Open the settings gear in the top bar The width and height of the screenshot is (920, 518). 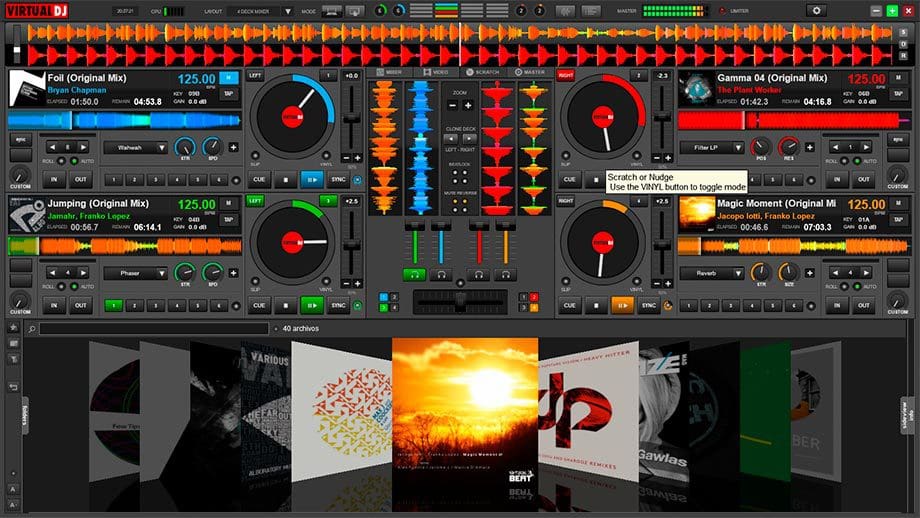click(816, 11)
